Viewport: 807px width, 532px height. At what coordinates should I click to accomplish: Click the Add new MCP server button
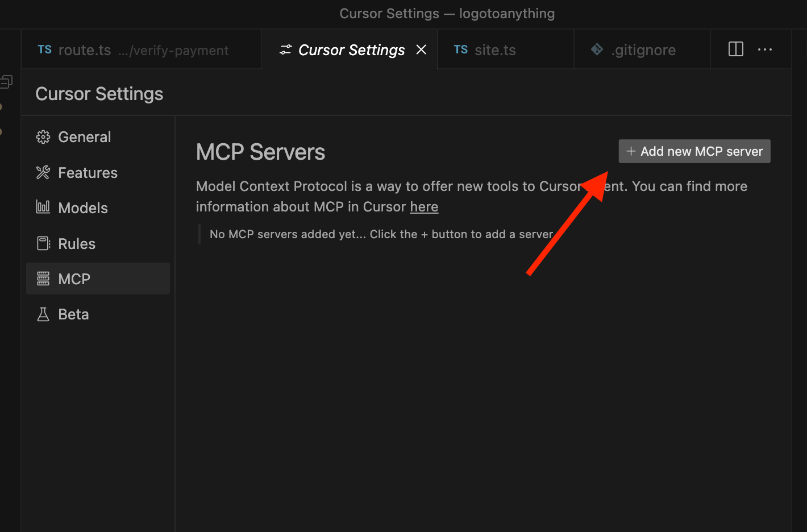[x=694, y=151]
